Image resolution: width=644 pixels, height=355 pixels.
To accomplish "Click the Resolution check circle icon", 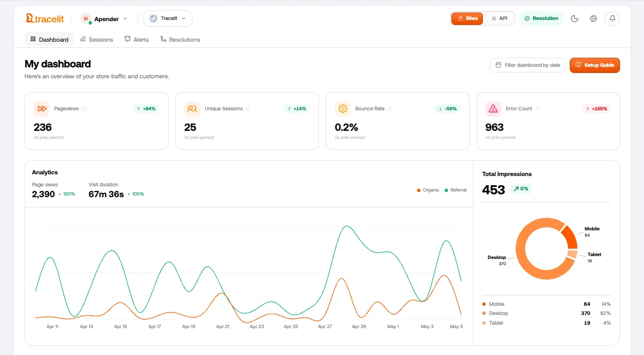I will click(x=527, y=18).
